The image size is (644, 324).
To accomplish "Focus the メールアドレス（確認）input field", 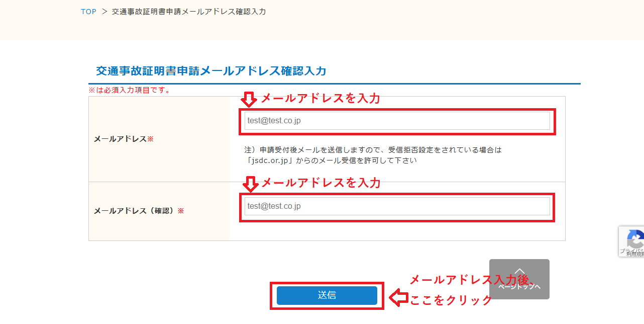I will click(397, 206).
